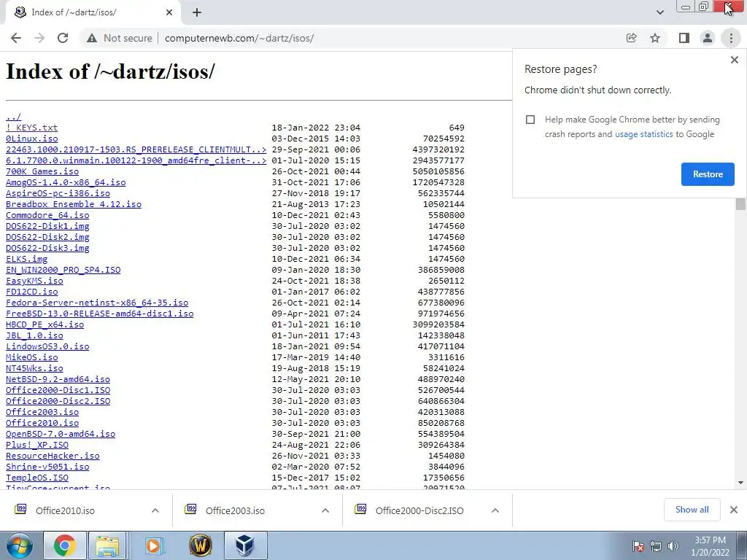This screenshot has width=747, height=560.
Task: Download FreeBSD-13.0-RELEASE-amd64-disc1.iso
Action: pyautogui.click(x=99, y=314)
